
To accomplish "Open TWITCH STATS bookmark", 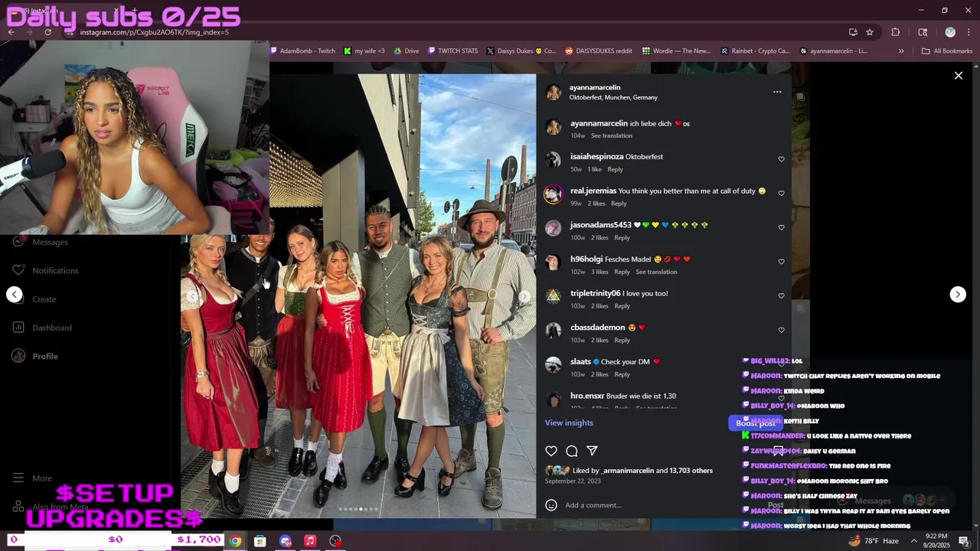I will pyautogui.click(x=452, y=51).
